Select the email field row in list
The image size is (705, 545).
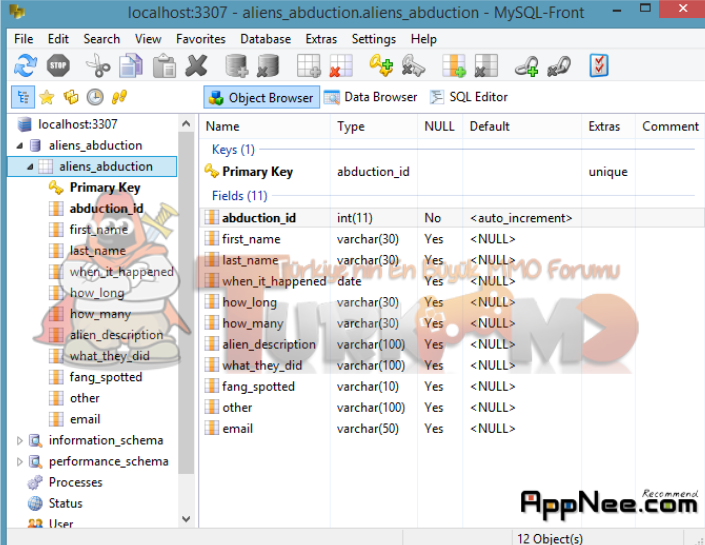tap(452, 429)
